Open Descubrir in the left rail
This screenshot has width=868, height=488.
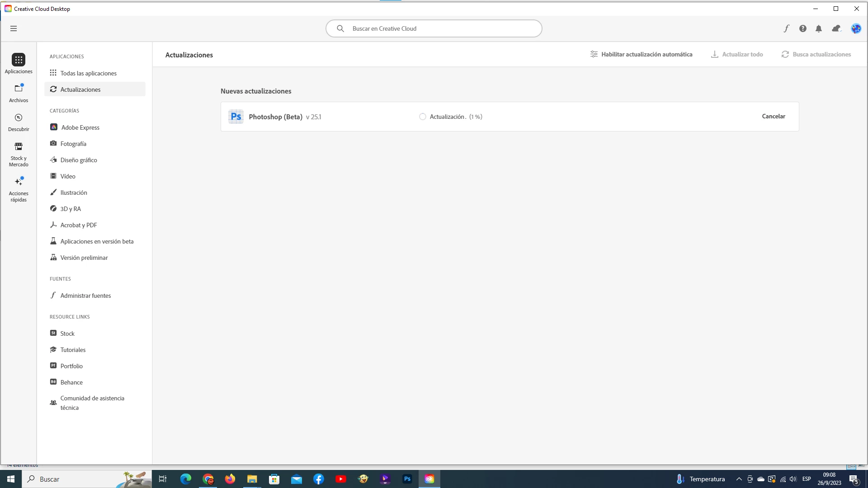coord(19,122)
